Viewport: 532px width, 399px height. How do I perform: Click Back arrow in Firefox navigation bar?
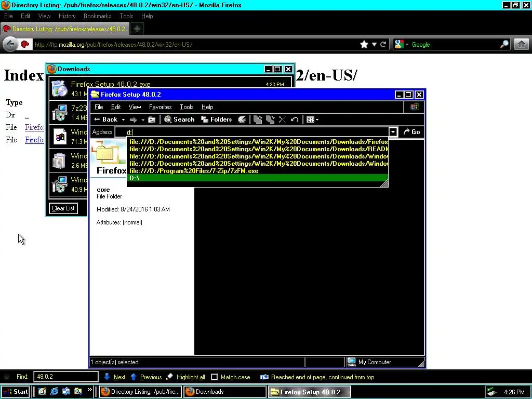(x=10, y=45)
